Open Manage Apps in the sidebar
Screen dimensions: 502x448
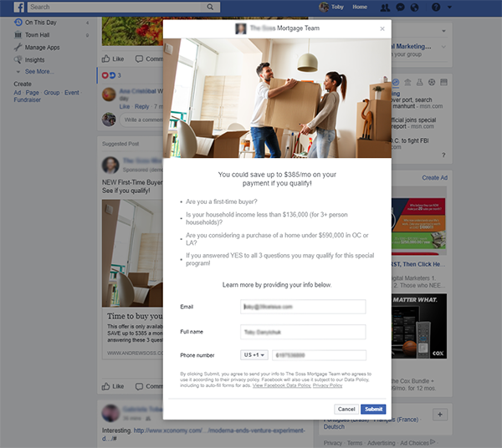[43, 48]
